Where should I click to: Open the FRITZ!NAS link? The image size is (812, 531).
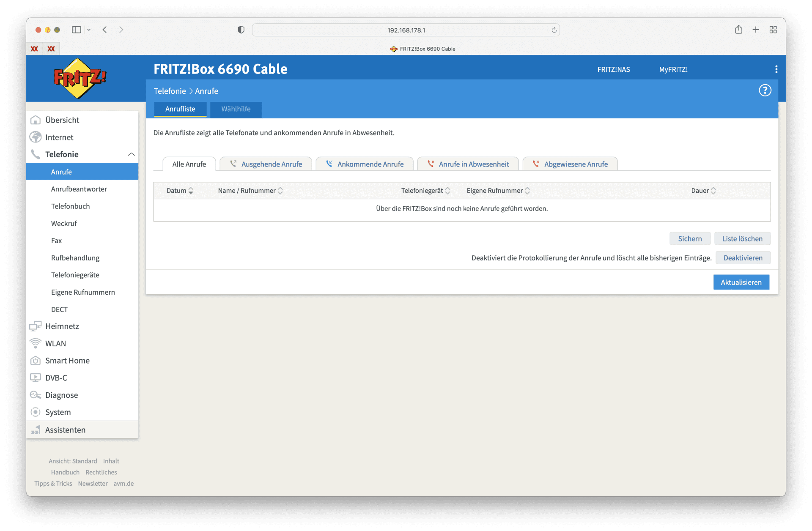tap(614, 69)
